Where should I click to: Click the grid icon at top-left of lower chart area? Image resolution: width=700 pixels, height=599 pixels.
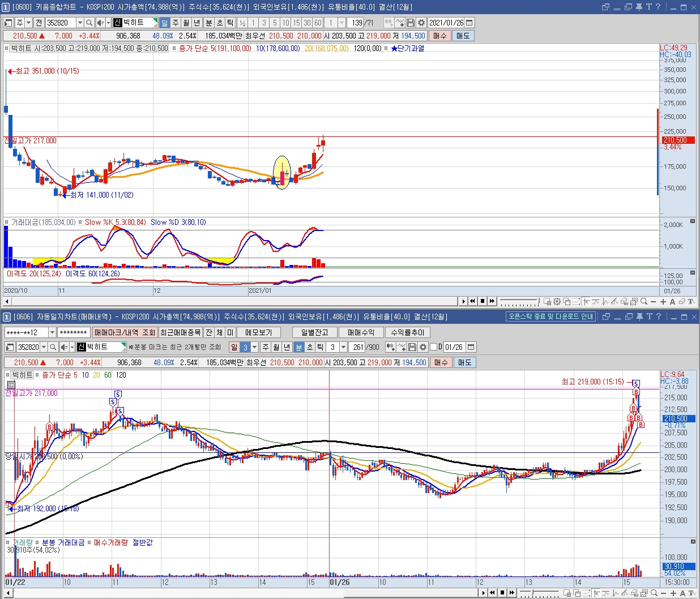tap(11, 384)
